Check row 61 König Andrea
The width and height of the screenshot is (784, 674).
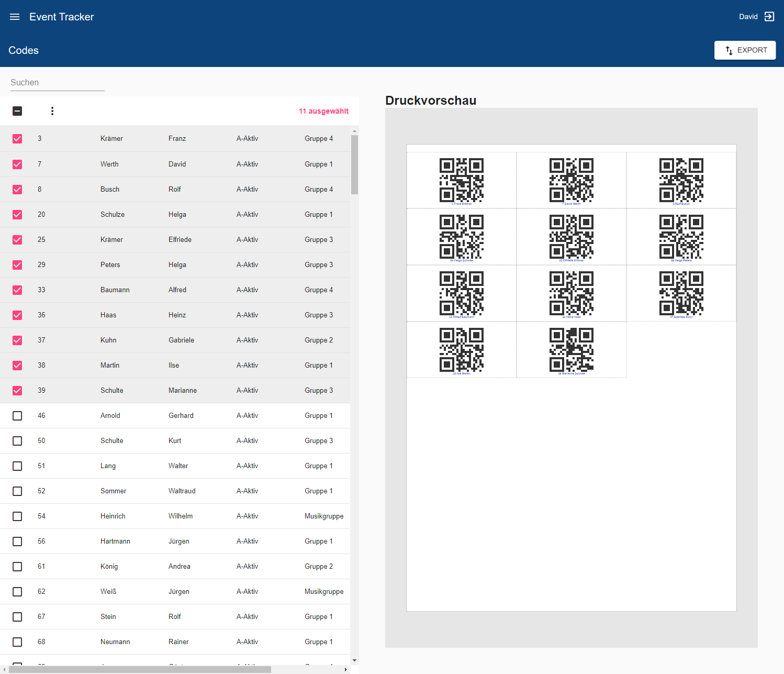click(17, 567)
